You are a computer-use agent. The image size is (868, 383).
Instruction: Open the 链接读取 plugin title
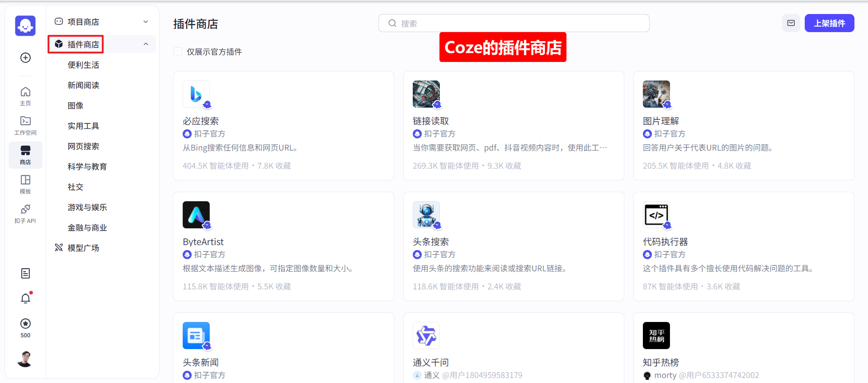click(431, 121)
